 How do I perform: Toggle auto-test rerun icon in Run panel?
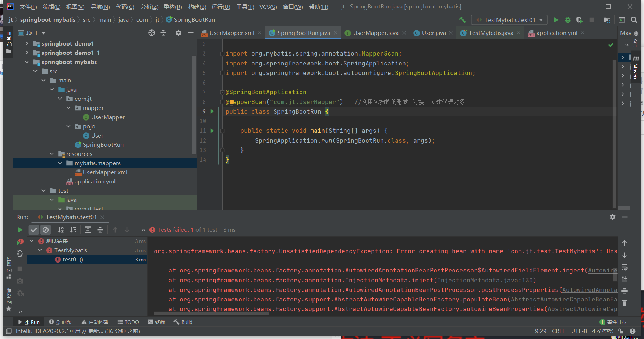point(20,254)
